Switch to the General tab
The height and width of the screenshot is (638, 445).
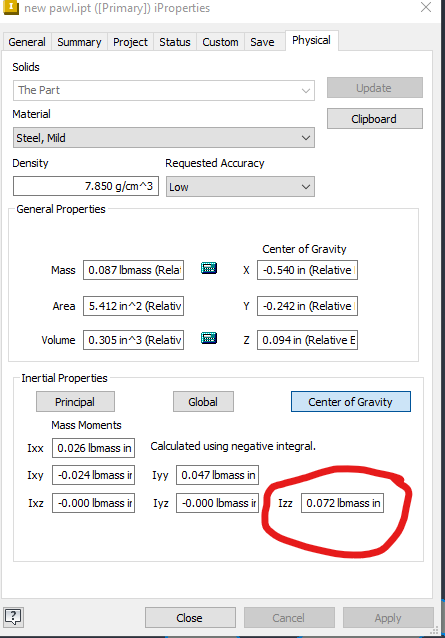click(27, 42)
